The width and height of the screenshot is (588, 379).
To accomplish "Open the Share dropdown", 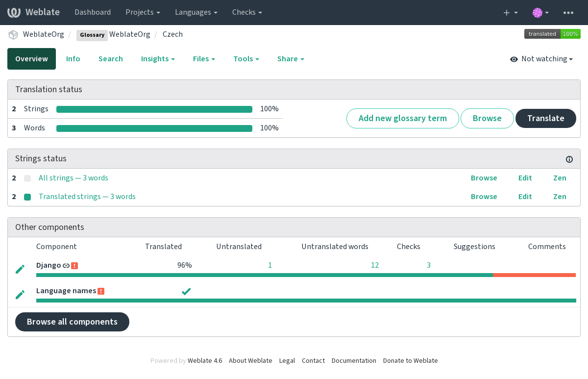I will tap(291, 59).
